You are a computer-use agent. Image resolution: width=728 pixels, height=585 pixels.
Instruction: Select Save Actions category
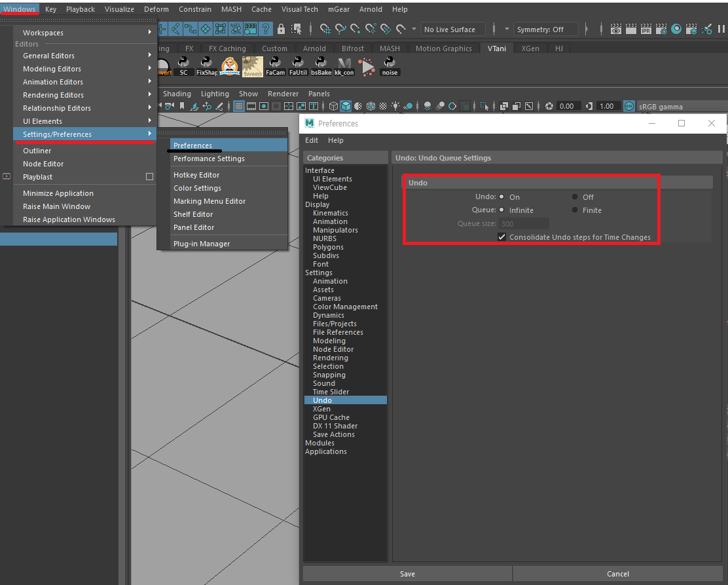[x=333, y=434]
